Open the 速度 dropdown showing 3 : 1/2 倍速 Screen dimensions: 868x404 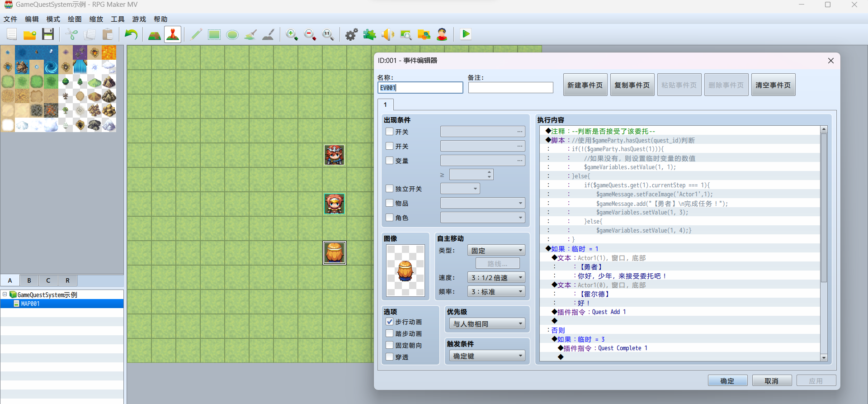click(x=496, y=277)
